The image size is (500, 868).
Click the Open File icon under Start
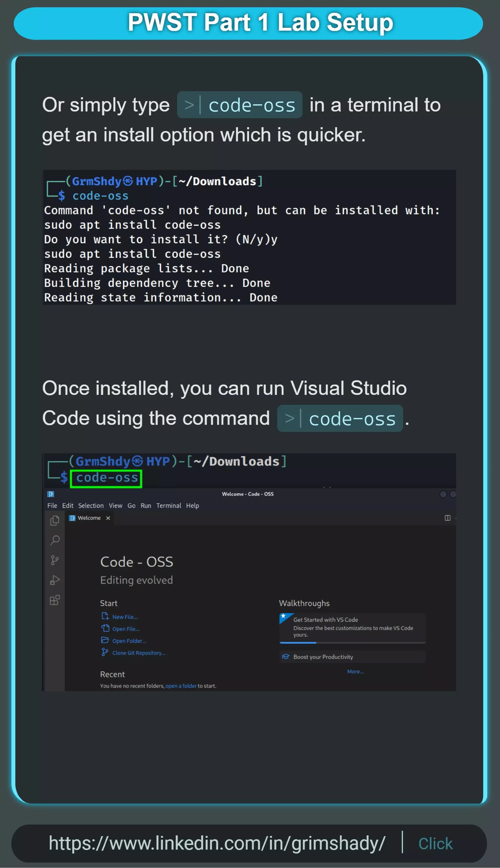105,628
